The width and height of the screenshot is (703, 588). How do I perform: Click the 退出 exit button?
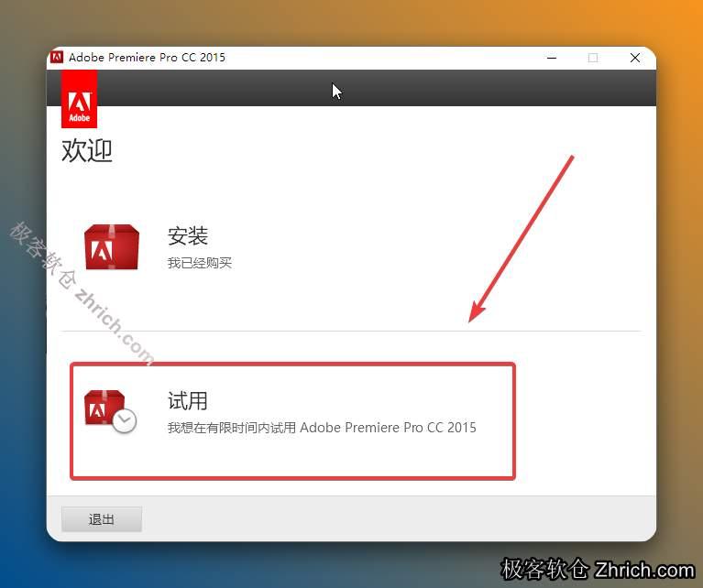pyautogui.click(x=102, y=519)
